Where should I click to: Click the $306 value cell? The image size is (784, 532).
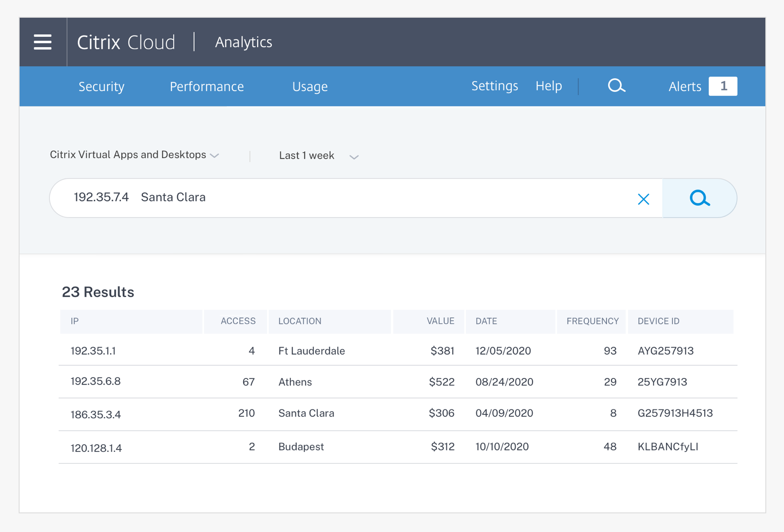click(x=441, y=413)
